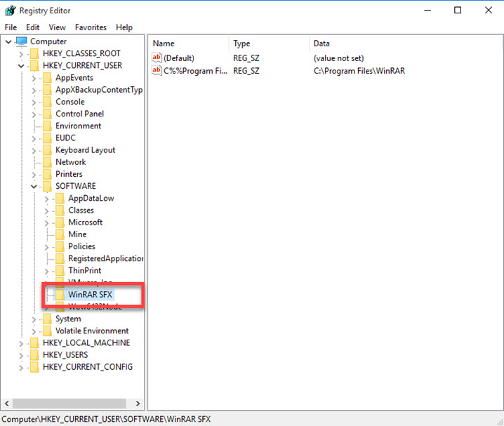Open the Edit menu
504x426 pixels.
coord(33,27)
